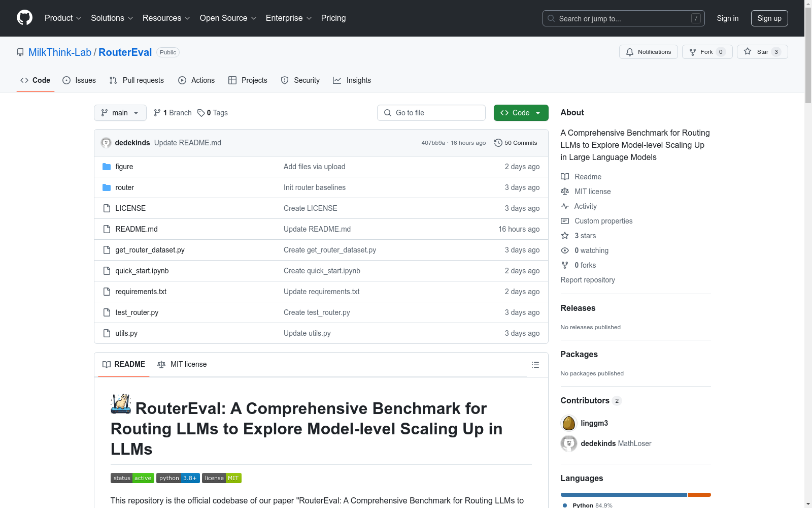Open the test_router.py file
The image size is (812, 508).
137,312
